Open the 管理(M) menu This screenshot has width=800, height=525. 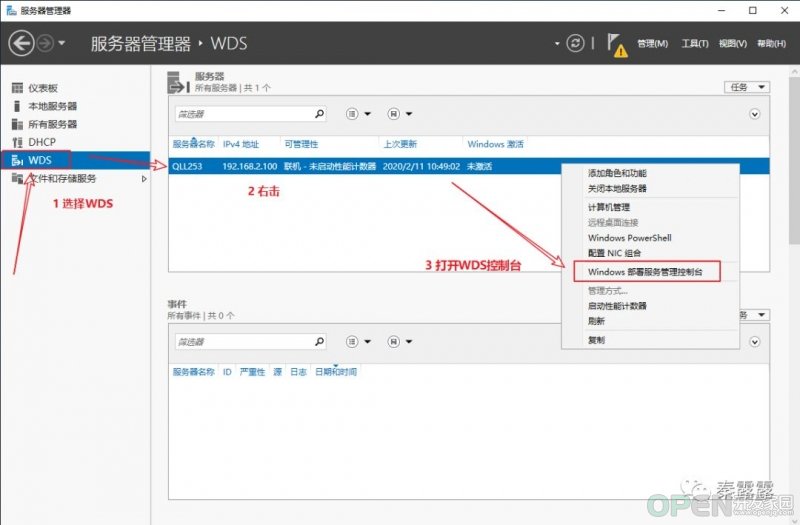653,44
